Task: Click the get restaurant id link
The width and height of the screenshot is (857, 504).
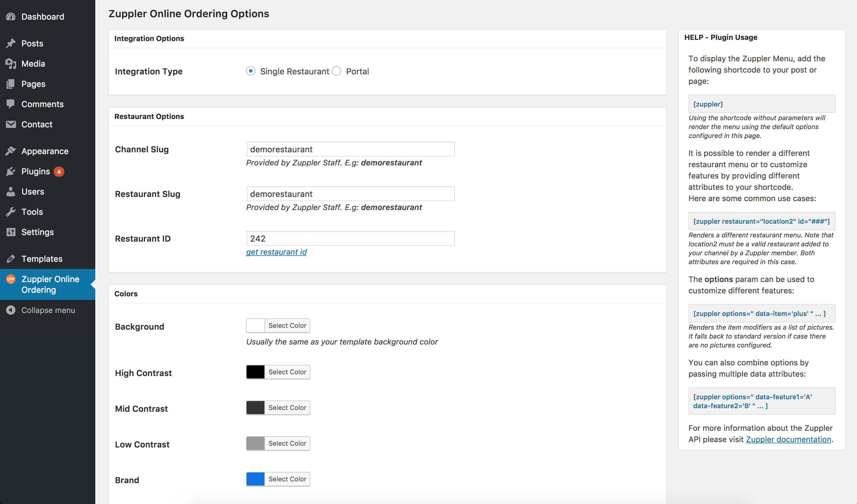Action: [x=276, y=252]
